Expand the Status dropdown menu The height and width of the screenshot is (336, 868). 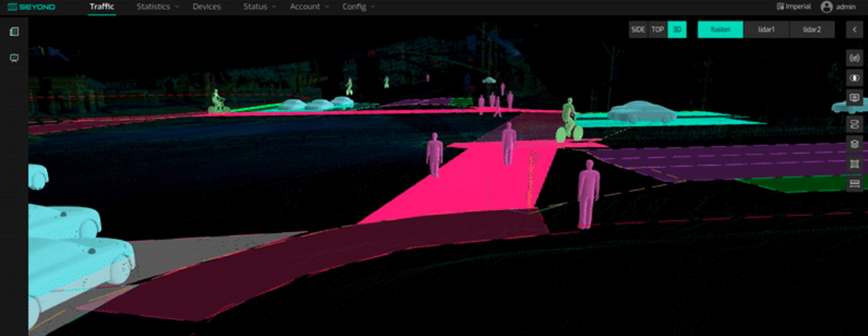coord(259,7)
